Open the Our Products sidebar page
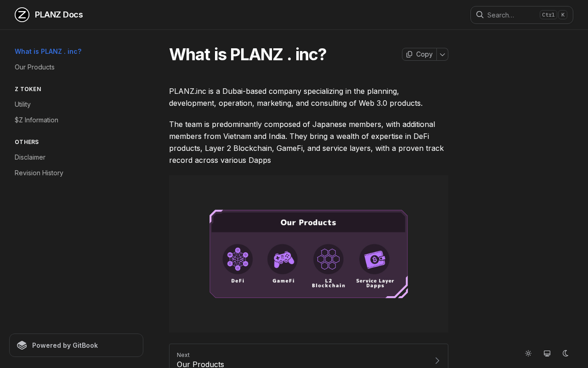 [34, 67]
